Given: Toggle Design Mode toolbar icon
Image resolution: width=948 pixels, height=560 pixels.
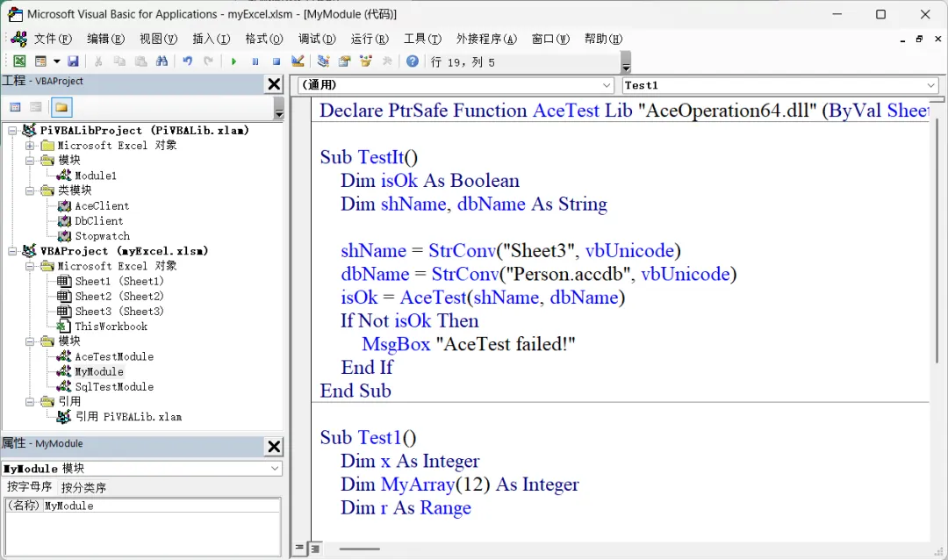Looking at the screenshot, I should tap(298, 61).
